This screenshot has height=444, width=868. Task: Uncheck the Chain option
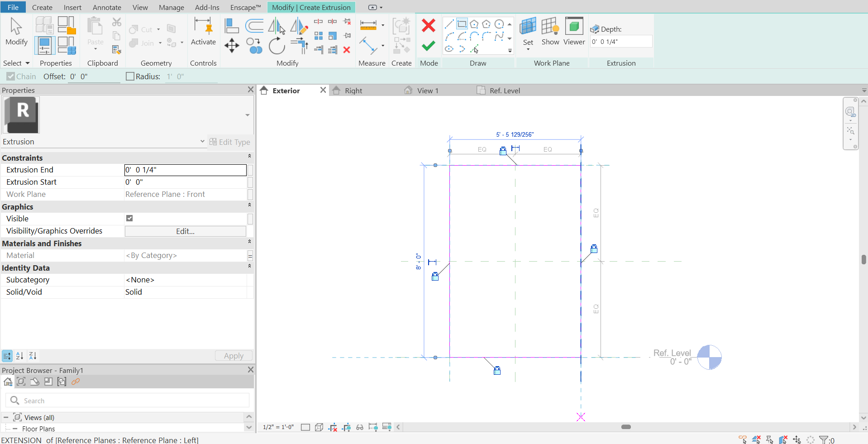(x=11, y=76)
